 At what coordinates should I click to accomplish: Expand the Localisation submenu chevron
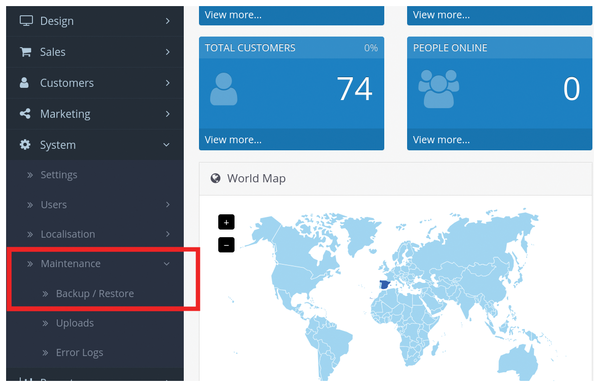(168, 234)
